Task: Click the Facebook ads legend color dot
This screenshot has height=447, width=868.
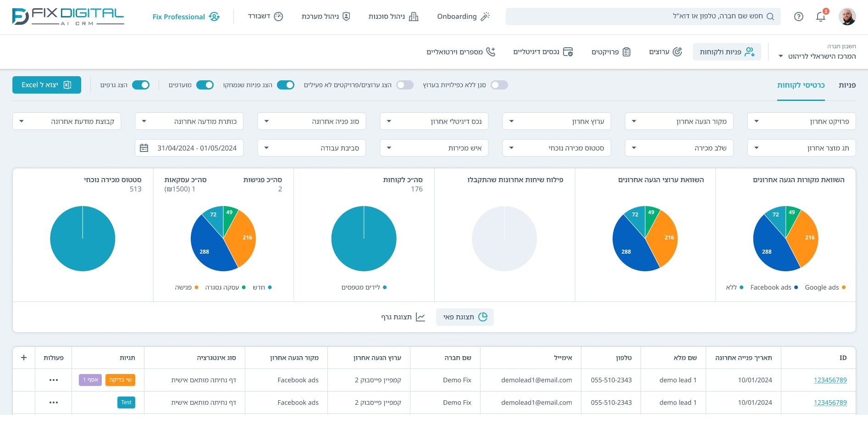Action: pyautogui.click(x=796, y=287)
